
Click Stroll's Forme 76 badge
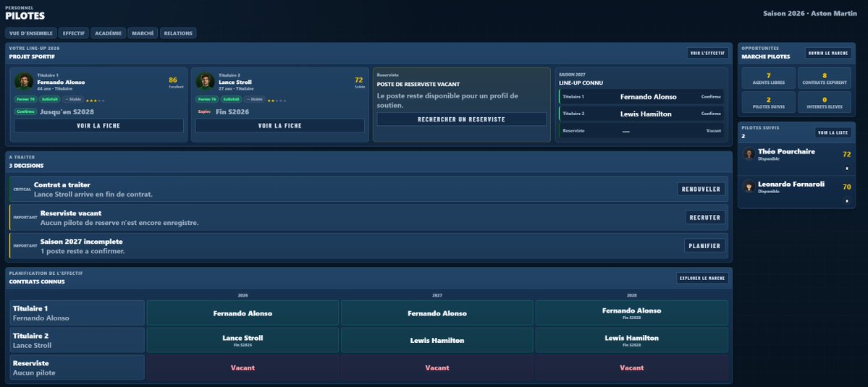click(207, 100)
